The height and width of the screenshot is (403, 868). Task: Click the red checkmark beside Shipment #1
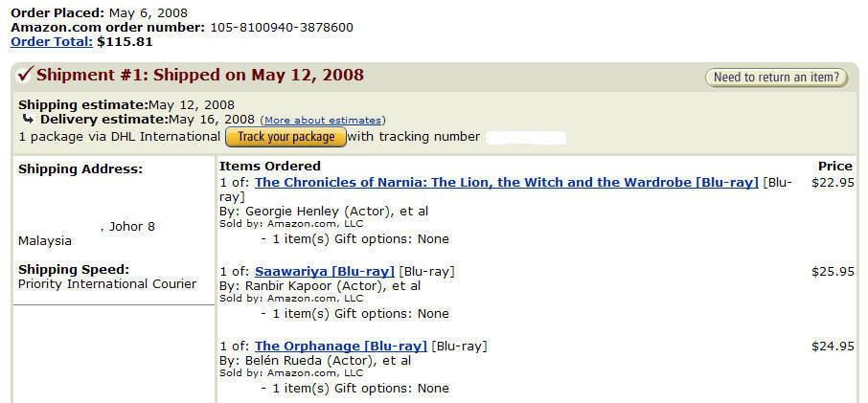[x=25, y=75]
